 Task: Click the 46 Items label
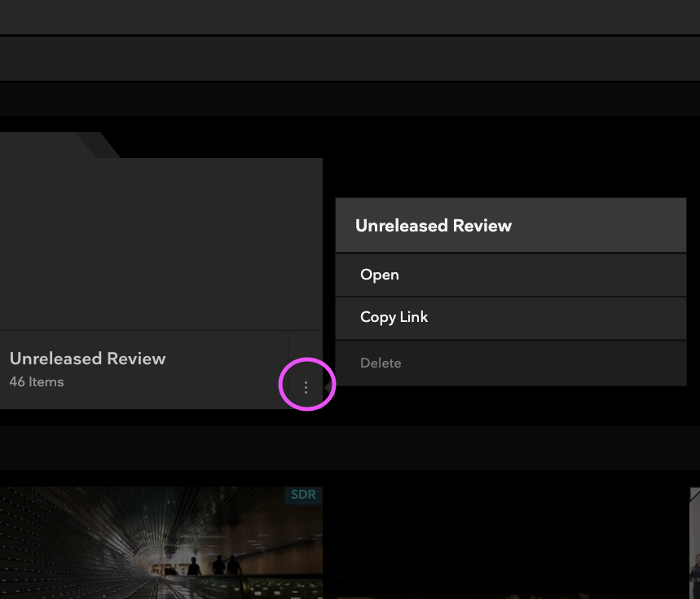pyautogui.click(x=37, y=382)
